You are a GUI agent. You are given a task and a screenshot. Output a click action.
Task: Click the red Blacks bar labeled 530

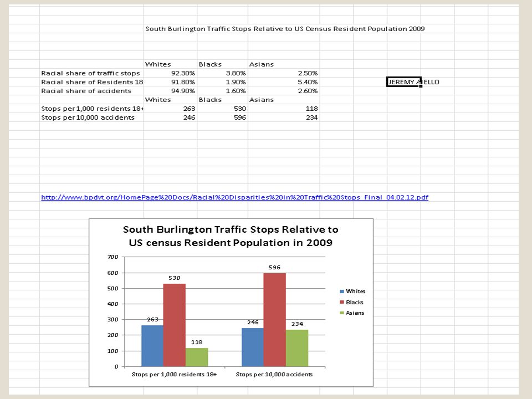[x=175, y=325]
